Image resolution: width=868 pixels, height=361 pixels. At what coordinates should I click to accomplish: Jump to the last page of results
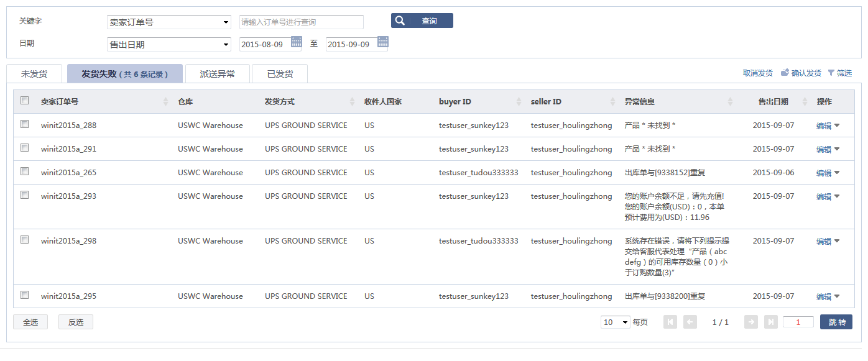click(x=771, y=322)
